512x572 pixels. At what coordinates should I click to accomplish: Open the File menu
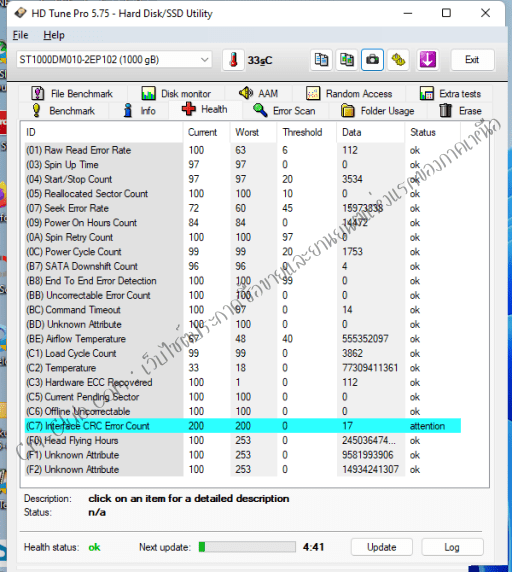(20, 35)
